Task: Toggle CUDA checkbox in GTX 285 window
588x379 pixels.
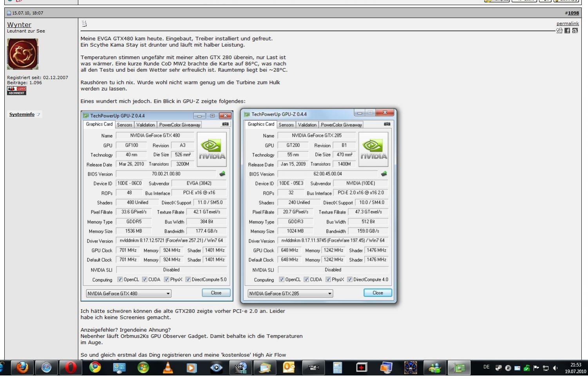Action: click(x=306, y=279)
